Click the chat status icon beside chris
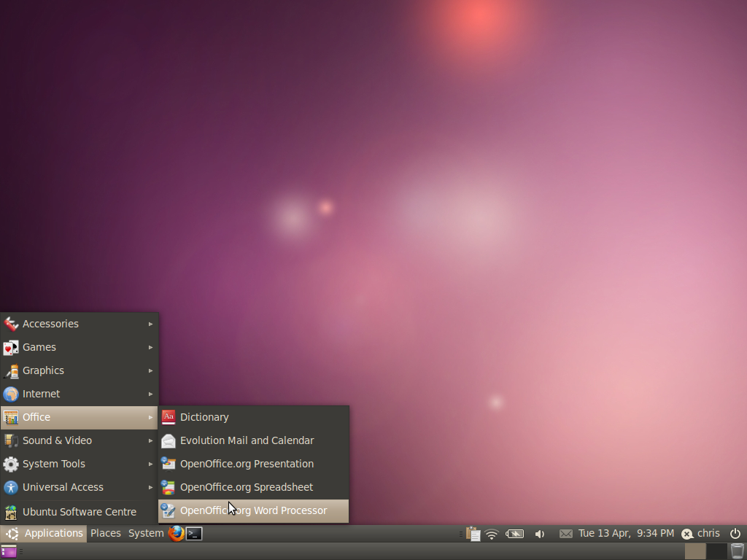 [x=687, y=534]
